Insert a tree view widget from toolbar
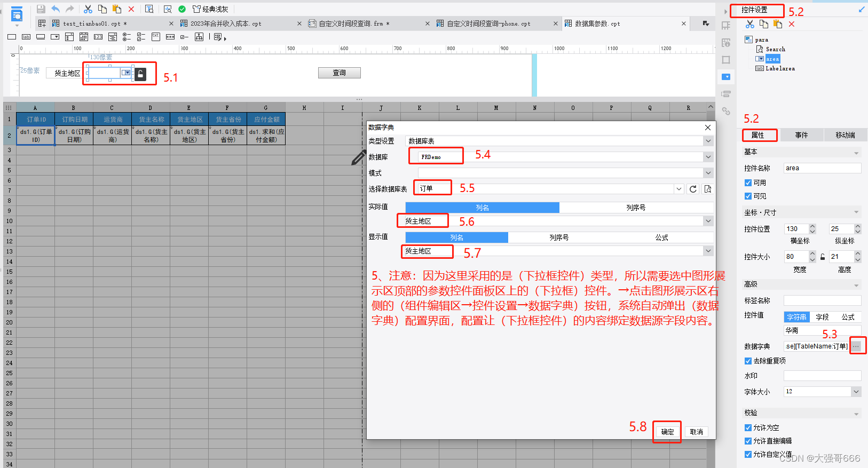Screen dimensions: 868x468 click(199, 37)
